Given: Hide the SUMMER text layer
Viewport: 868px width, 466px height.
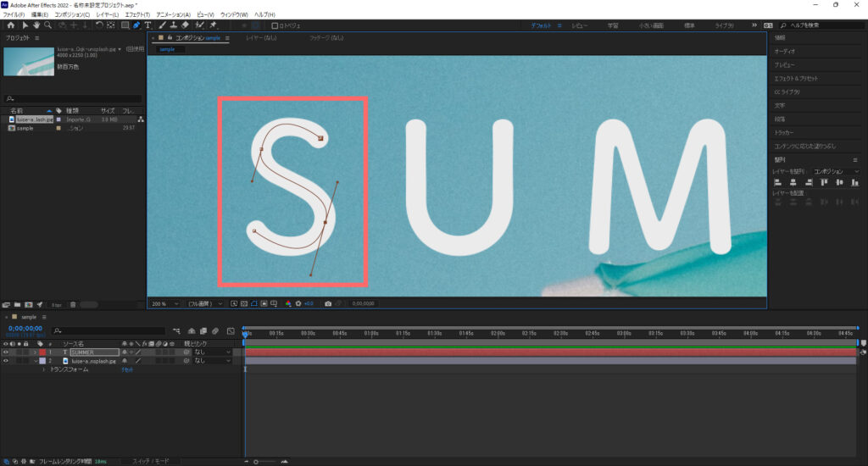Looking at the screenshot, I should tap(6, 352).
